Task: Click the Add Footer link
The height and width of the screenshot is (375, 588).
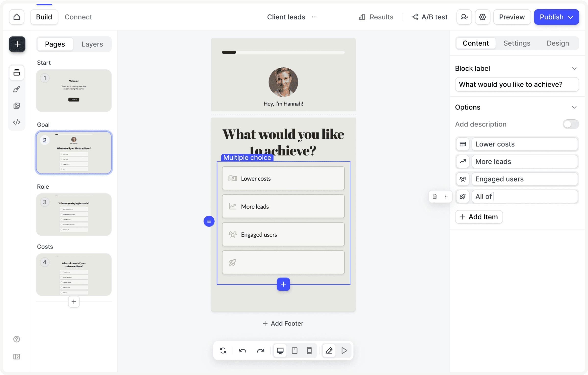Action: point(283,323)
